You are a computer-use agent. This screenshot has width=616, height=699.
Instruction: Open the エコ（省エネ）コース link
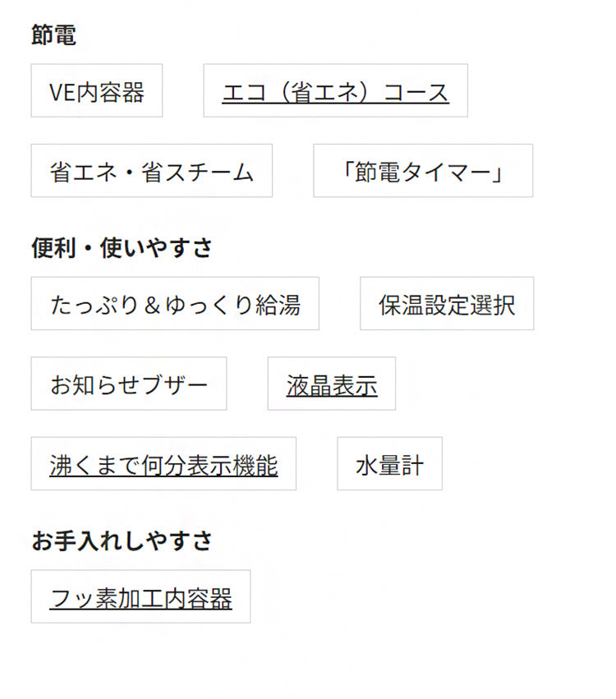[x=335, y=91]
